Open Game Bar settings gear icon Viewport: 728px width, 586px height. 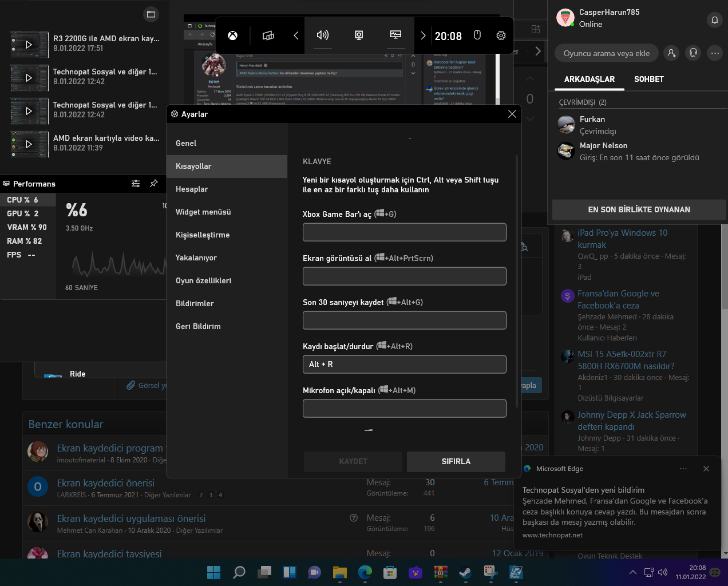(501, 35)
